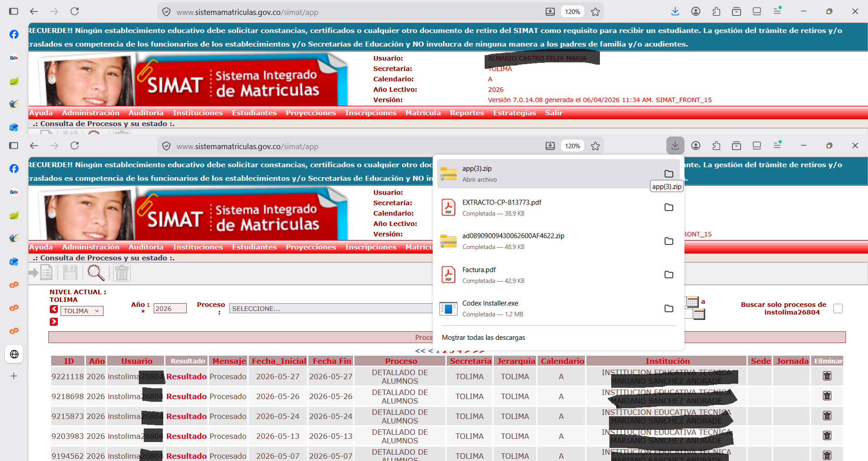The width and height of the screenshot is (868, 461).
Task: Delete process 9203983 with its trash icon
Action: click(827, 436)
